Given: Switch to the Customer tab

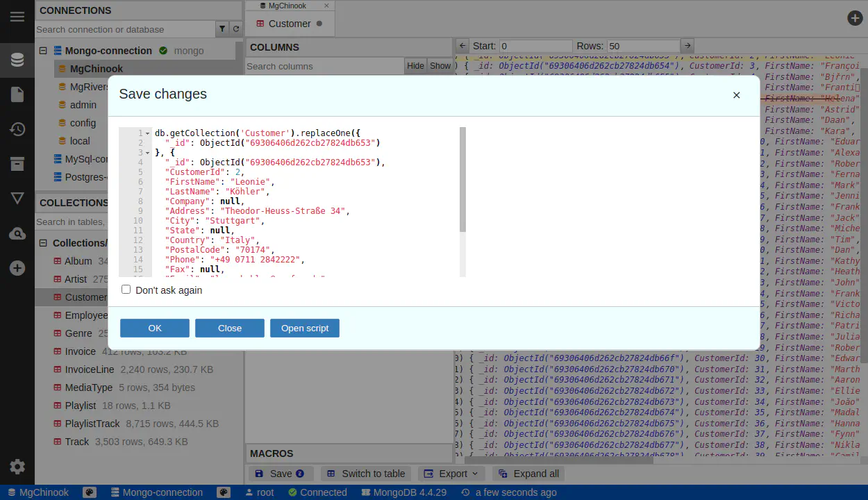Looking at the screenshot, I should pyautogui.click(x=290, y=24).
